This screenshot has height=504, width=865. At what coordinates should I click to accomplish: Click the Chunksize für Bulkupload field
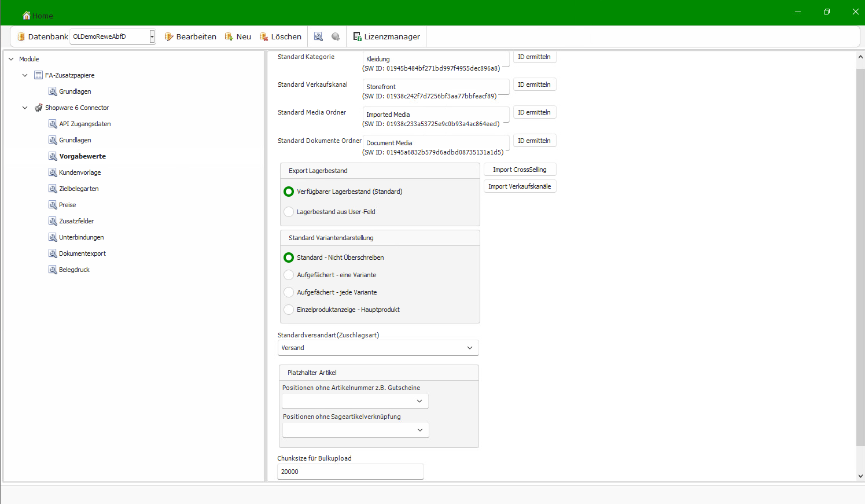point(351,472)
